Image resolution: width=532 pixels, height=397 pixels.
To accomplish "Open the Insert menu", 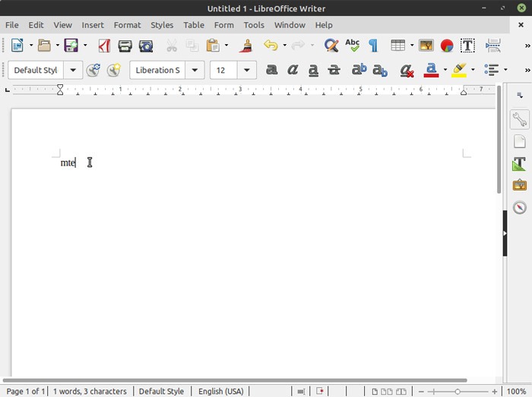I will pos(93,25).
